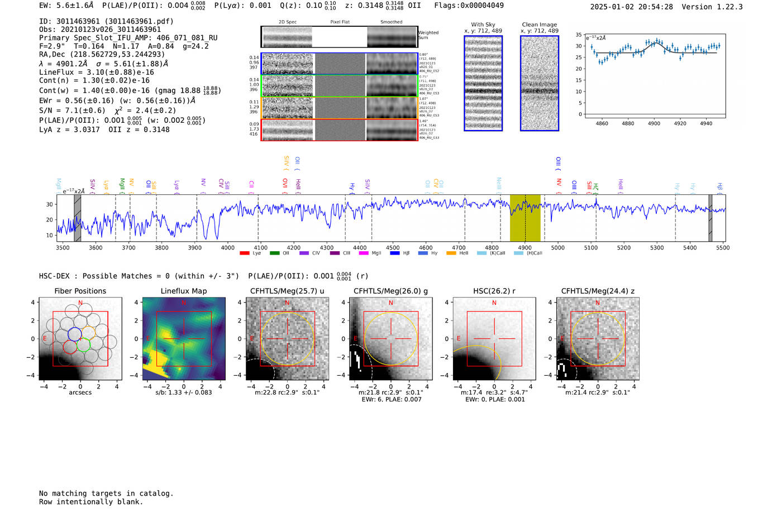This screenshot has width=782, height=532.
Task: Click the 's/b: 1.33 +/- 0.083' caption
Action: click(184, 392)
